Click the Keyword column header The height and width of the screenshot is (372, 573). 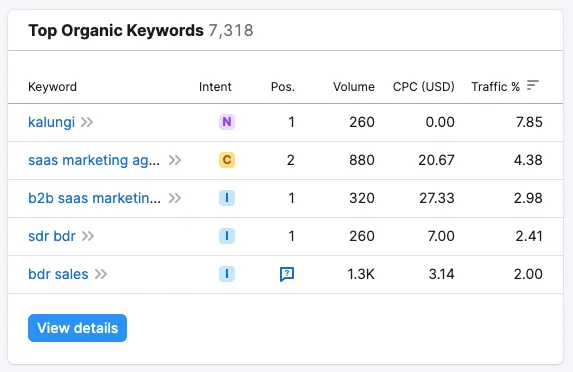[x=52, y=87]
